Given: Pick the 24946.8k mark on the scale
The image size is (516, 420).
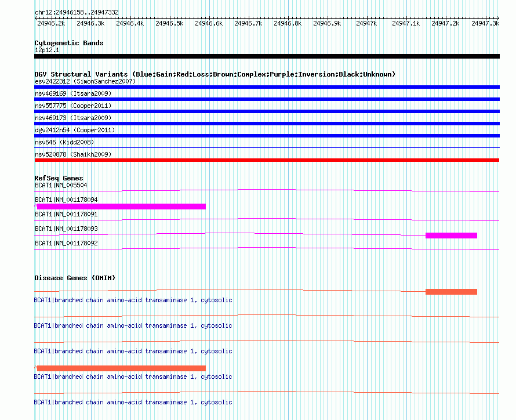Looking at the screenshot, I should pyautogui.click(x=288, y=23).
